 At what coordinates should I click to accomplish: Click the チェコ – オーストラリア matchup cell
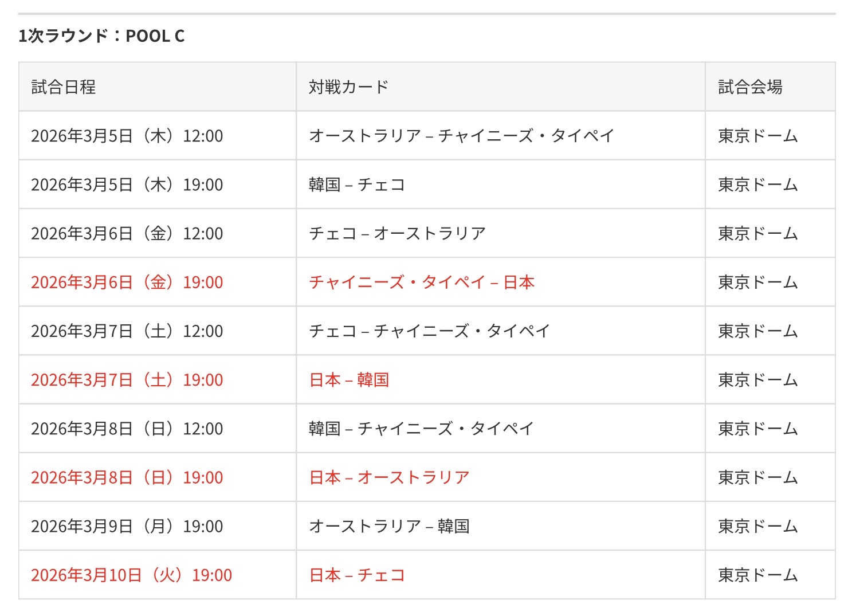[398, 233]
